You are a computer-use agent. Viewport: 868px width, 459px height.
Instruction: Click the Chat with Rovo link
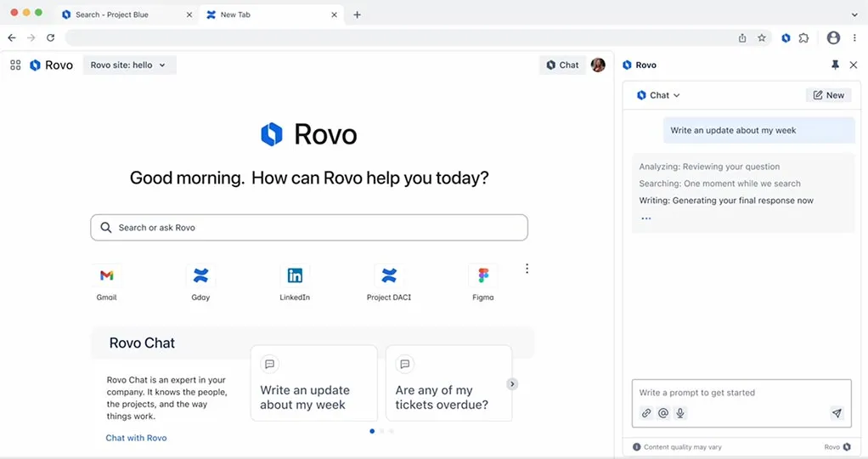pyautogui.click(x=136, y=438)
